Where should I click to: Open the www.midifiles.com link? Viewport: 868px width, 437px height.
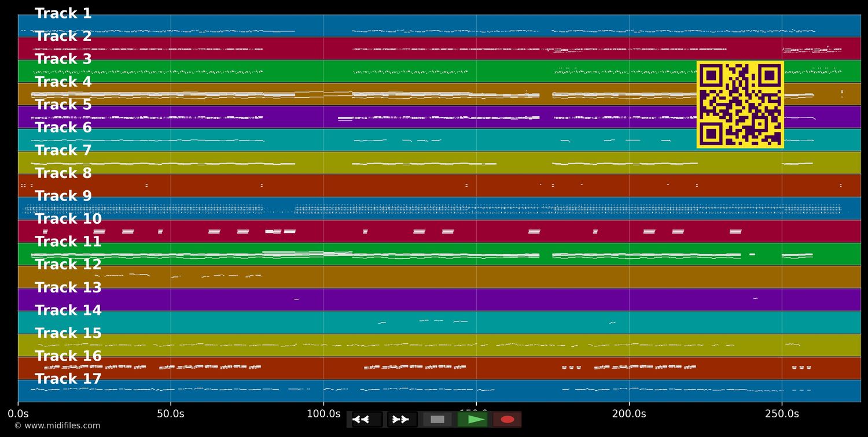57,426
